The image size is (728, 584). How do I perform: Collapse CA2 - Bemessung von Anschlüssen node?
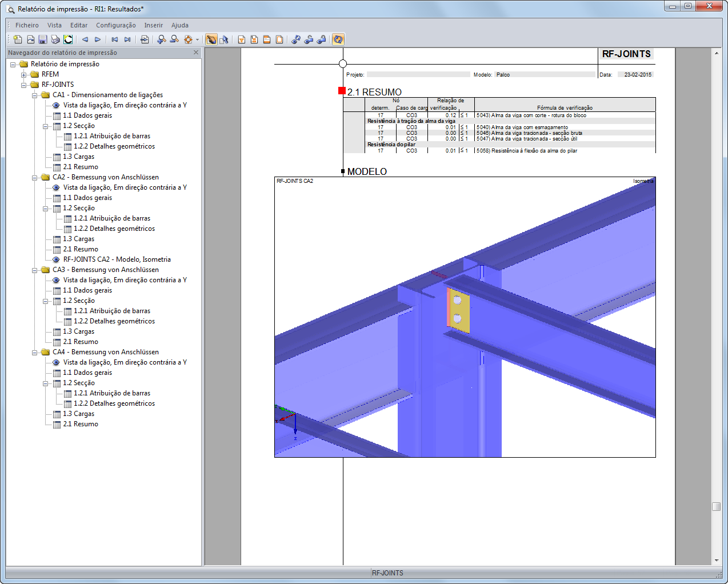point(34,178)
